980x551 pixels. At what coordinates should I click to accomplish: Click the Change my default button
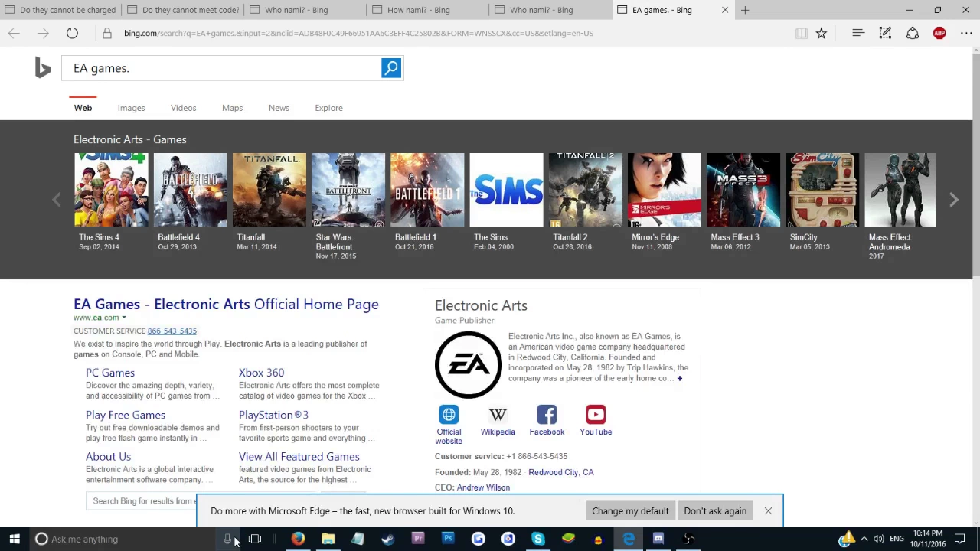630,511
